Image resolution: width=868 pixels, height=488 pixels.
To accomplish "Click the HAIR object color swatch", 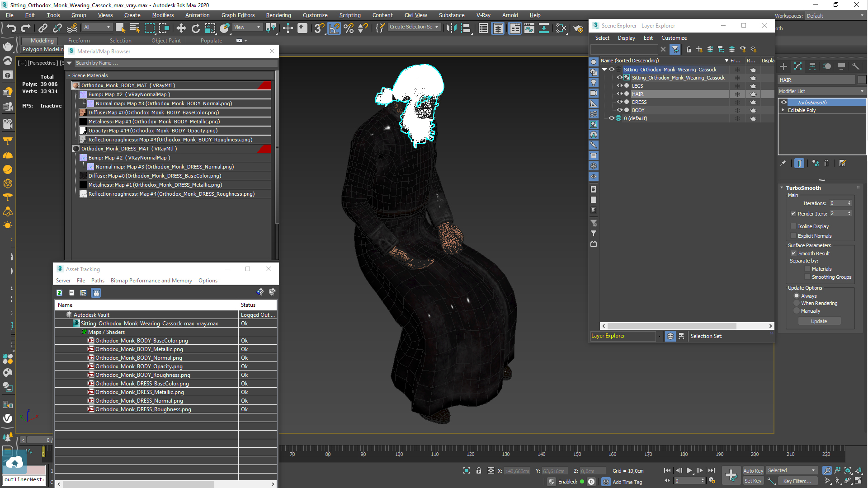I will click(862, 80).
